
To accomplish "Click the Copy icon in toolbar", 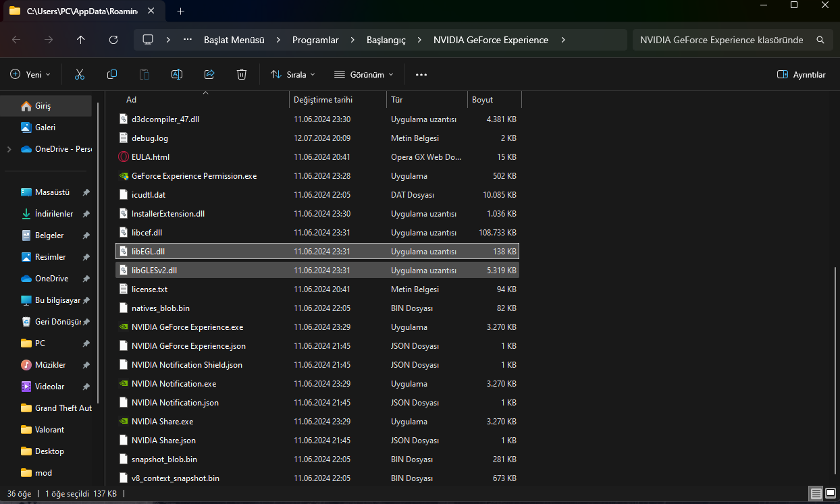I will click(112, 74).
